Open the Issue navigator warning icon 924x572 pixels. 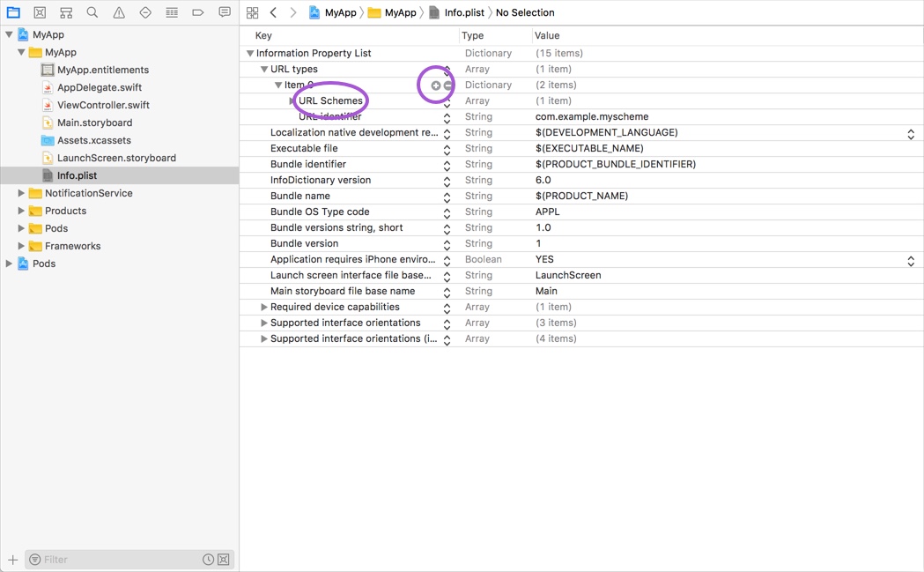119,12
